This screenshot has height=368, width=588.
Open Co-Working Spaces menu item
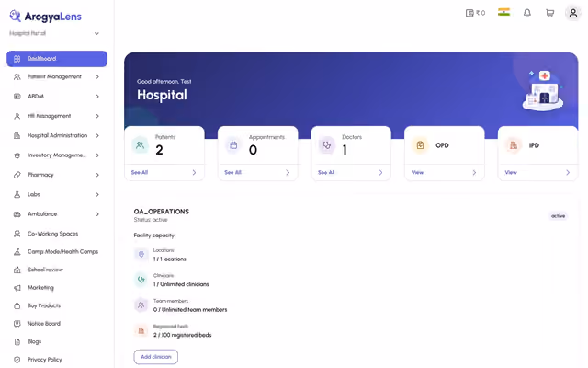pos(57,234)
